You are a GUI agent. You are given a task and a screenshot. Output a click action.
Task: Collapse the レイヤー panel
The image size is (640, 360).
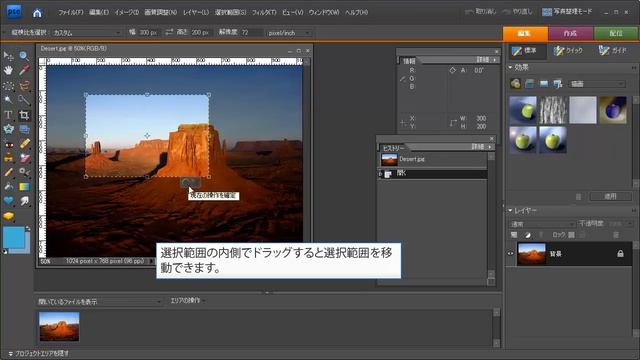pos(510,210)
